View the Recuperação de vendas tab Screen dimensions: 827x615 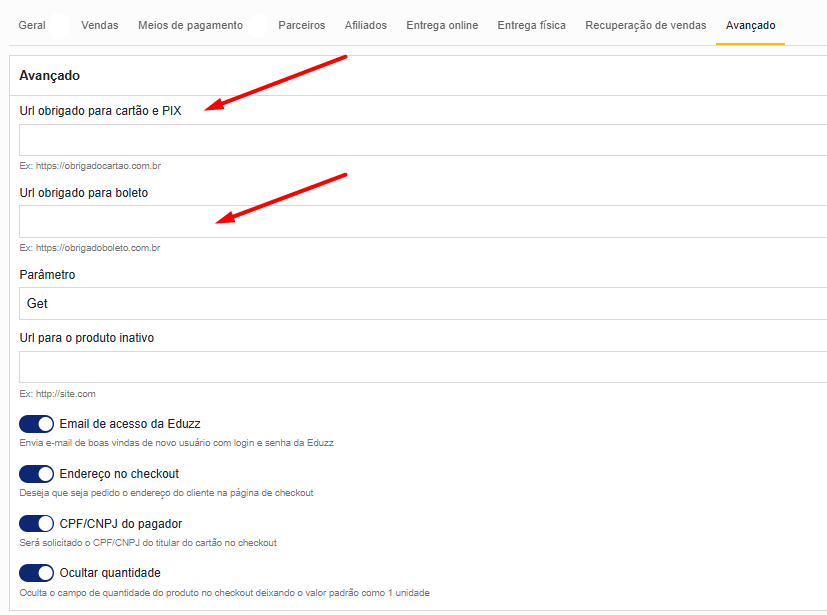pyautogui.click(x=645, y=25)
